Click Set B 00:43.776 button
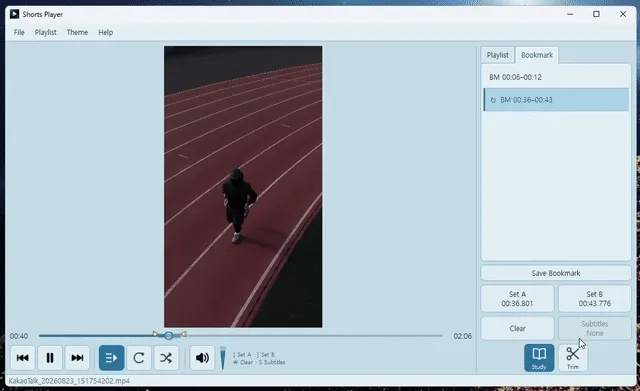This screenshot has height=391, width=640. click(595, 299)
